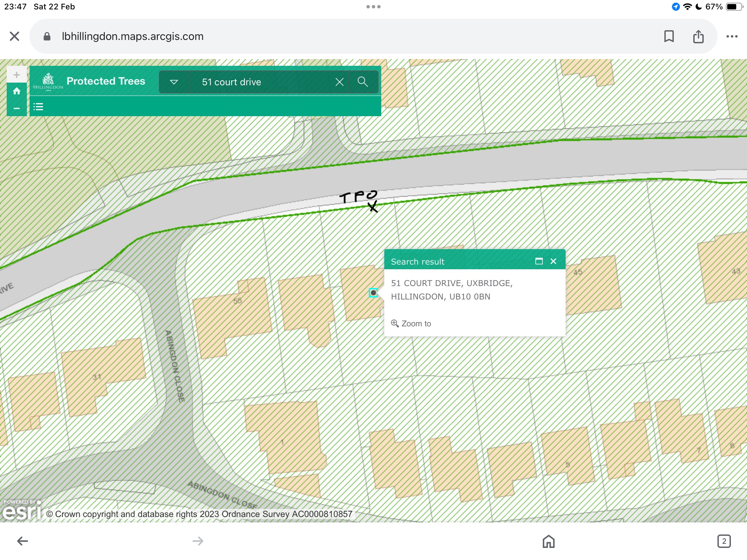Click in the address search field

263,82
